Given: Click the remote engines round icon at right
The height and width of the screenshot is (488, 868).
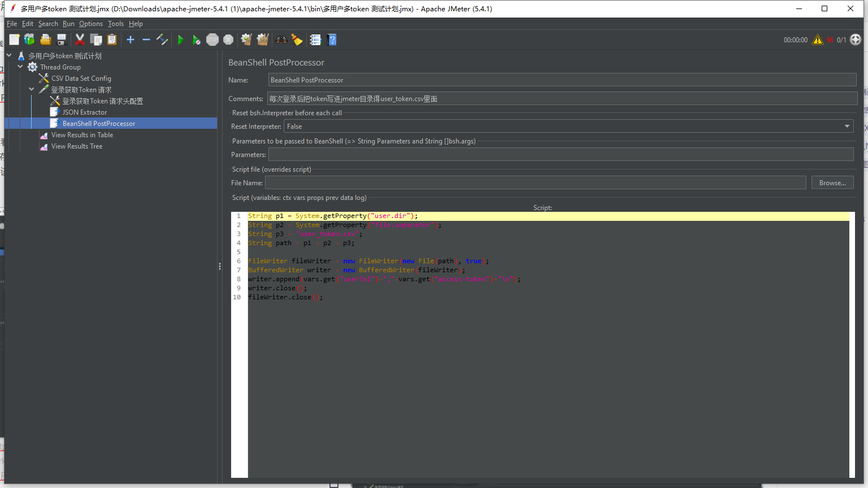Looking at the screenshot, I should coord(856,40).
